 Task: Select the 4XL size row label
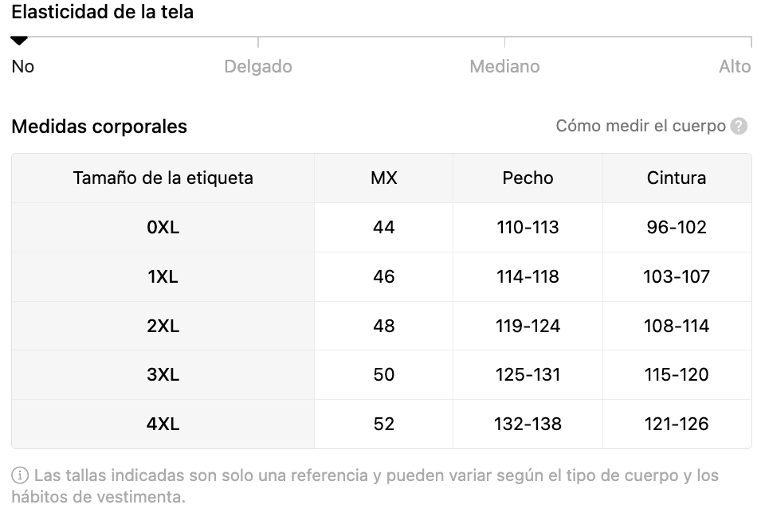coord(163,424)
